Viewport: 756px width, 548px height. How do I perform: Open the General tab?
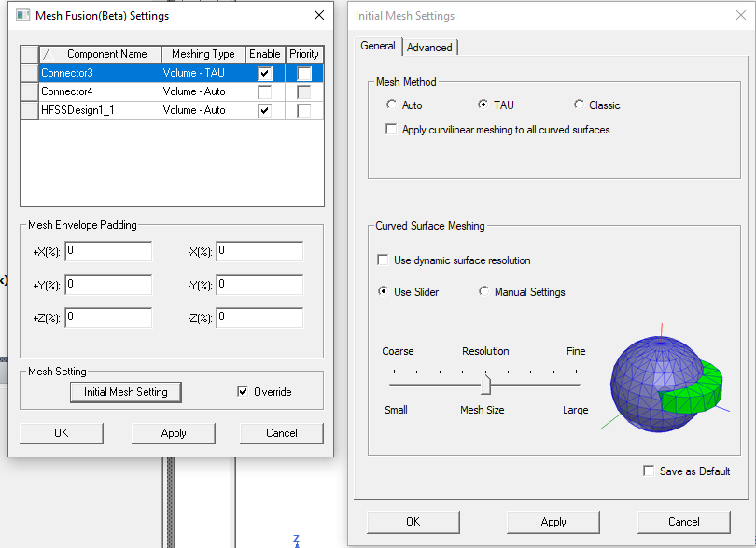(378, 46)
